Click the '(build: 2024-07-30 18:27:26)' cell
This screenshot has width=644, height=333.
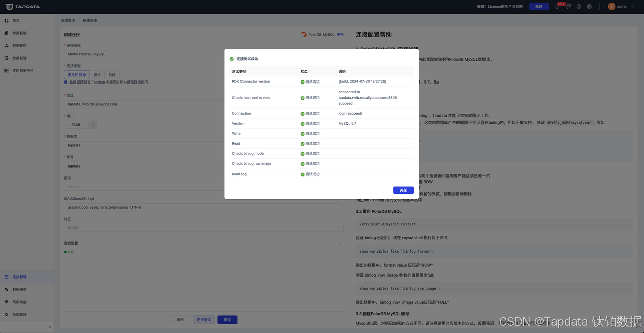tap(362, 81)
